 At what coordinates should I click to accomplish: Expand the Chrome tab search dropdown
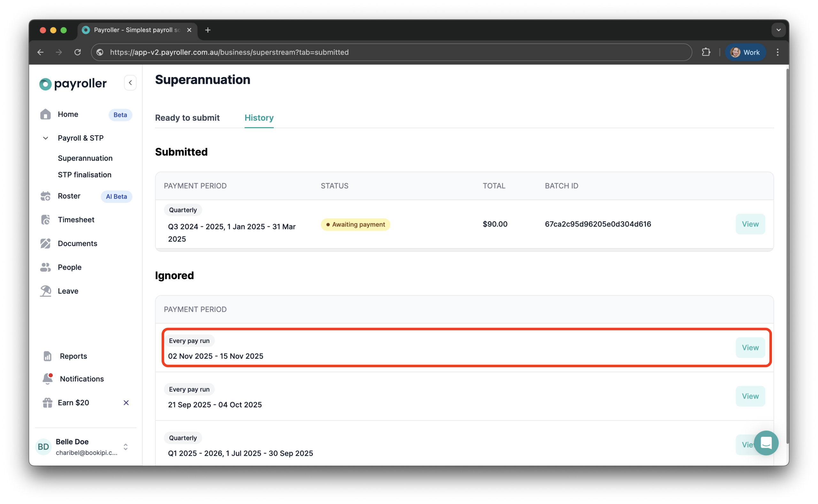pos(778,30)
